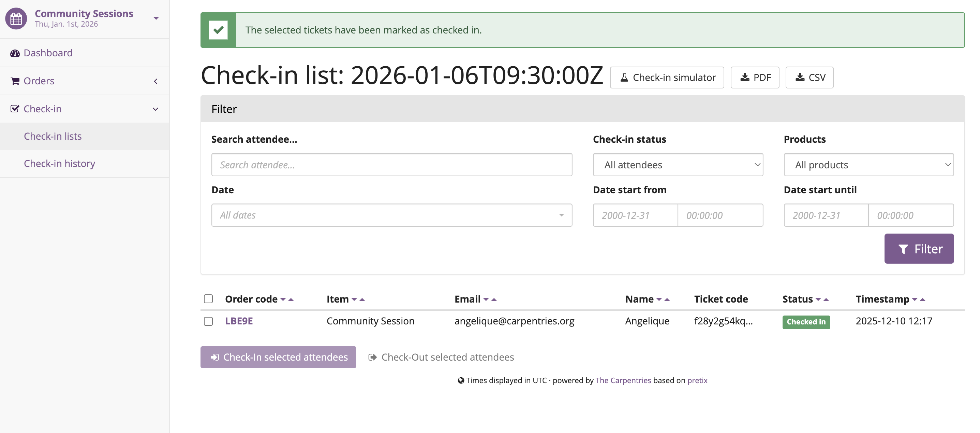
Task: Click the green checkmark in the success banner
Action: click(x=219, y=30)
